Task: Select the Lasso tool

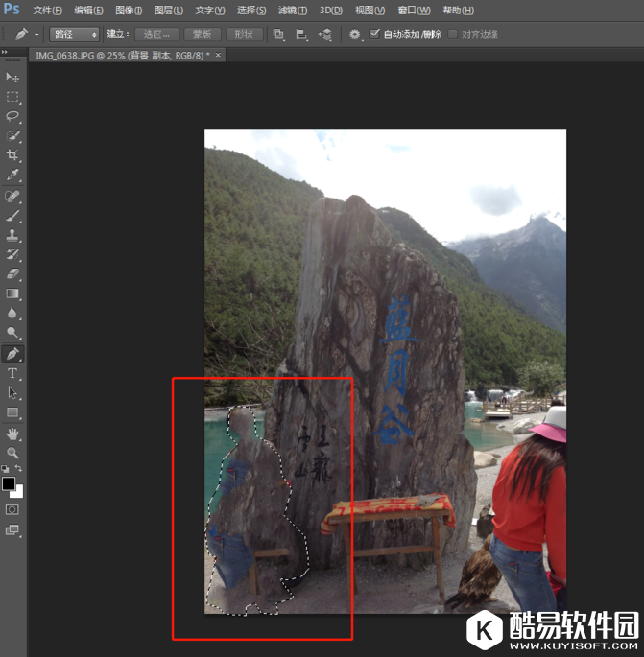Action: click(12, 116)
